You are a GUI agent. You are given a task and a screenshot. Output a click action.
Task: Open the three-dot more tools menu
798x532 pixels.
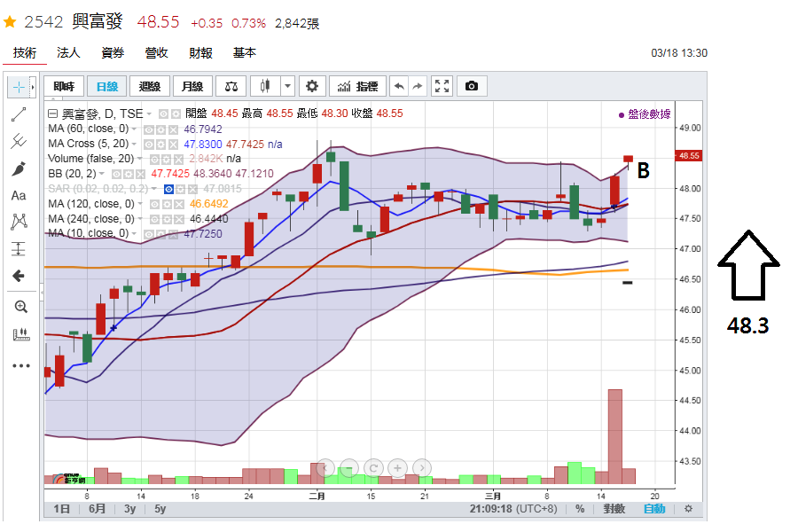(21, 365)
